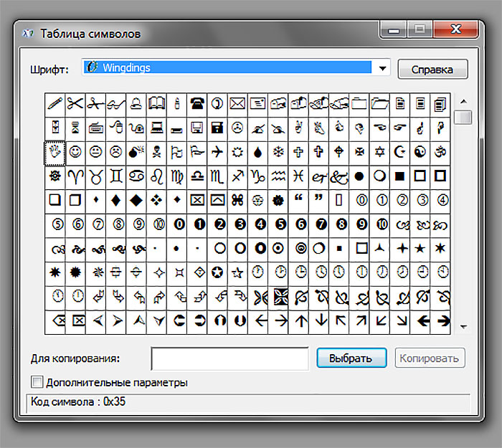Select the smiling face symbol
The height and width of the screenshot is (448, 502).
pyautogui.click(x=75, y=152)
